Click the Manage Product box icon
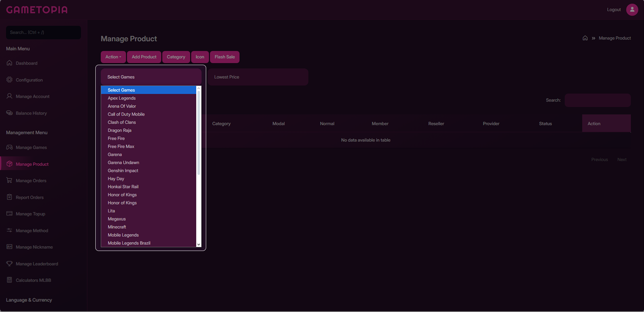This screenshot has width=644, height=312. coord(9,164)
